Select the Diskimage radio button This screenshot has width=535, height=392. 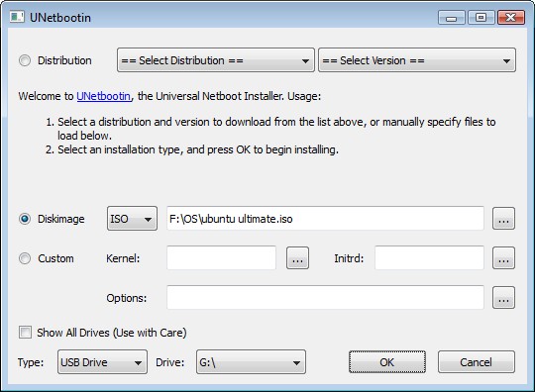coord(25,219)
